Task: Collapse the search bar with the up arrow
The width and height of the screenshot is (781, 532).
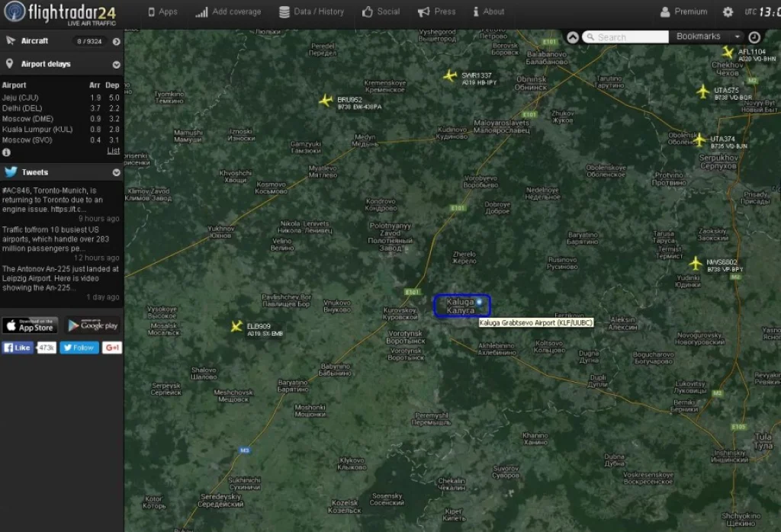Action: (573, 37)
